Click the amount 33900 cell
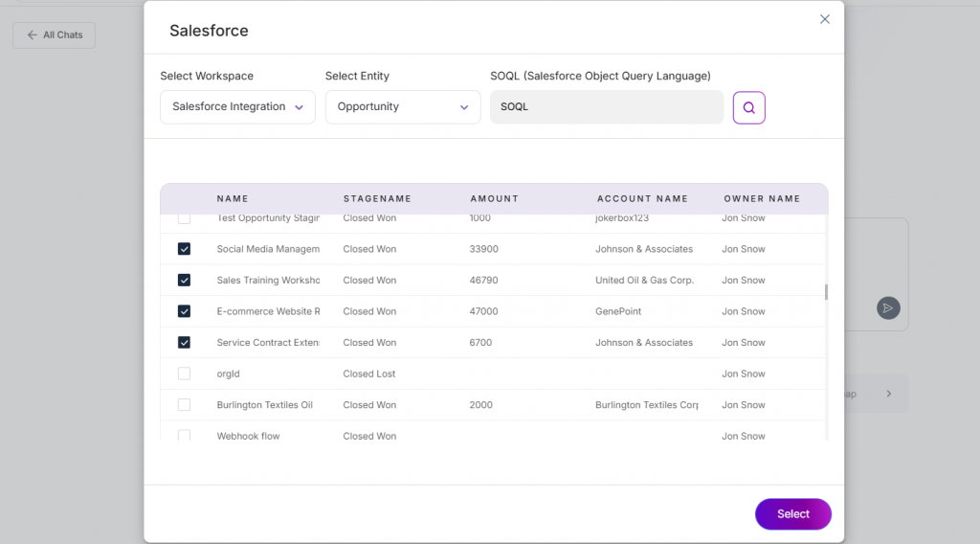The height and width of the screenshot is (544, 980). click(x=483, y=249)
